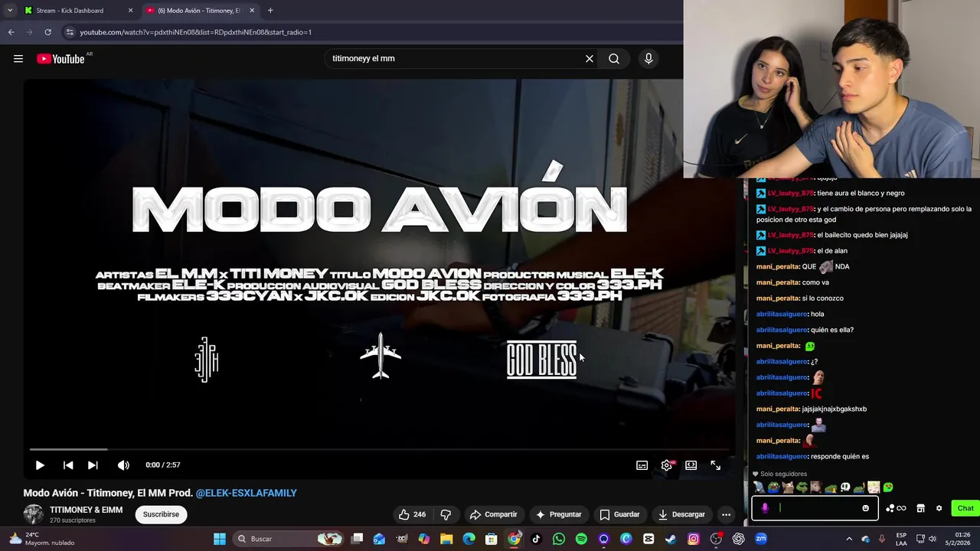Start voice search with microphone
Viewport: 980px width, 551px height.
point(648,58)
